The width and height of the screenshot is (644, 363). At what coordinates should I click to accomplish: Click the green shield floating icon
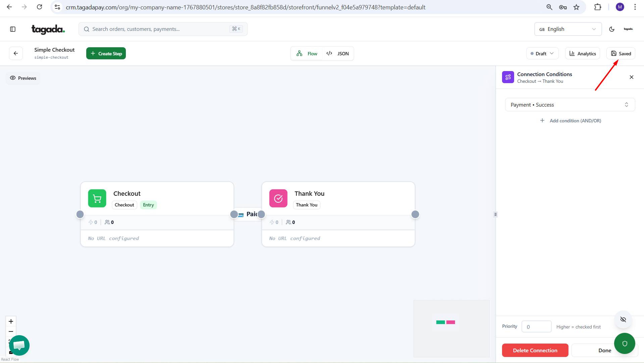(x=625, y=343)
